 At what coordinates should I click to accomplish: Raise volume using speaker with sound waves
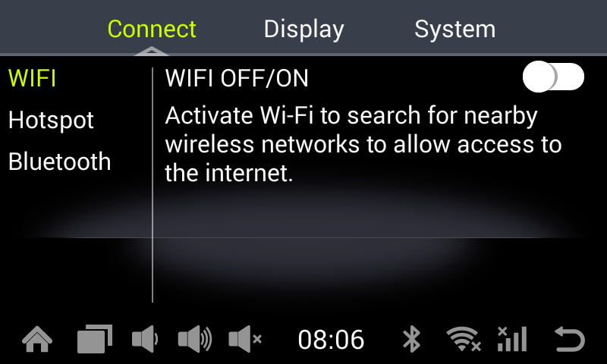(x=195, y=339)
